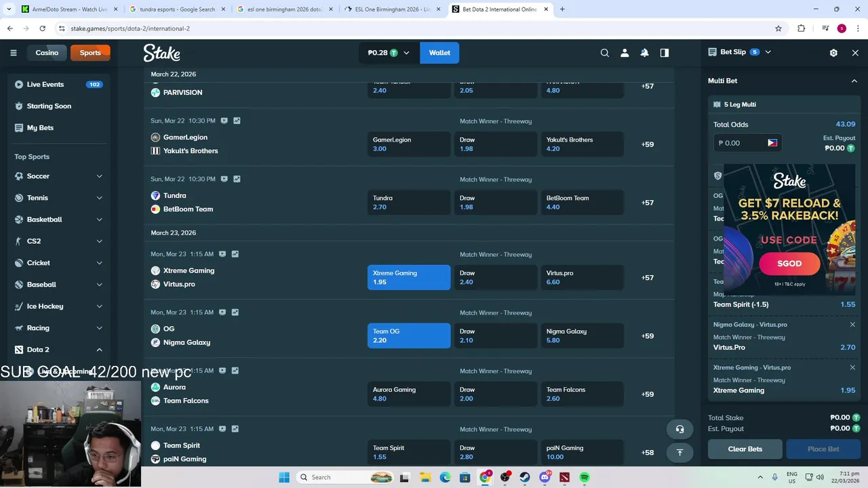868x488 pixels.
Task: Toggle the side panel layout icon
Action: pyautogui.click(x=665, y=53)
